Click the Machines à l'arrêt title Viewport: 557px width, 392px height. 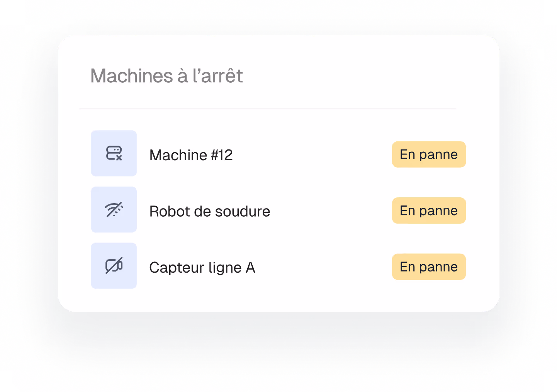pyautogui.click(x=166, y=76)
